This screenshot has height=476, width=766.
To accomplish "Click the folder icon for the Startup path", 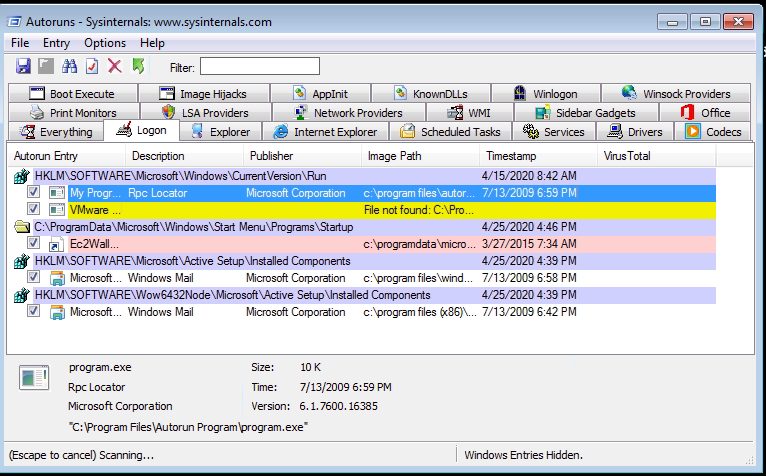I will click(x=22, y=227).
